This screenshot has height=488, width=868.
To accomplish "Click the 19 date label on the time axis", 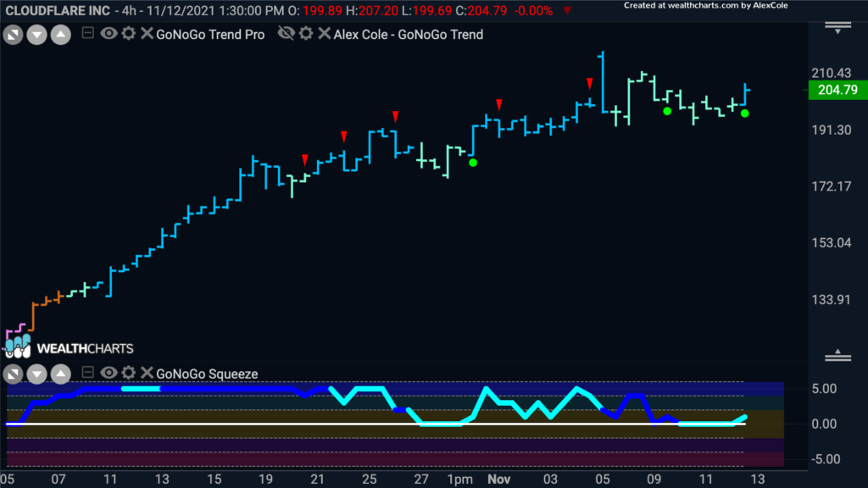I will click(265, 480).
